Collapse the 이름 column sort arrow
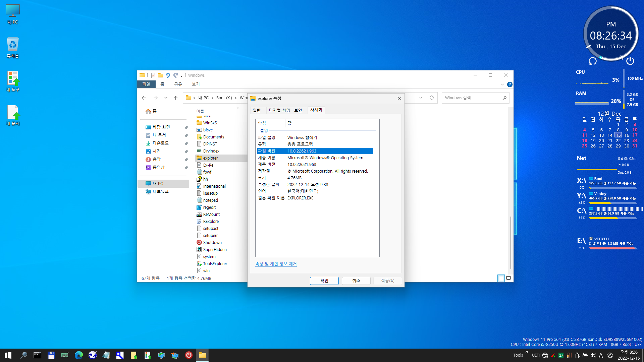Screen dimensions: 644x362 (x=238, y=108)
